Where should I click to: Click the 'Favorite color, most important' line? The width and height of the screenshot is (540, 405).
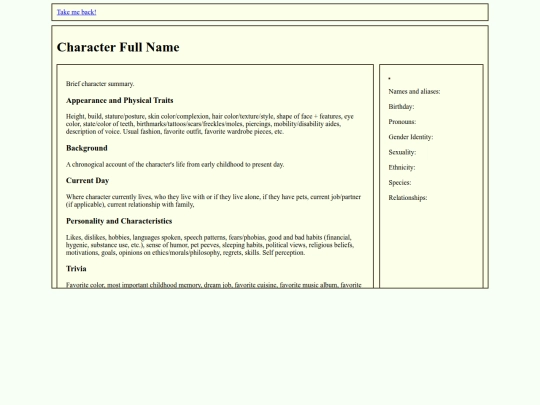click(x=214, y=285)
